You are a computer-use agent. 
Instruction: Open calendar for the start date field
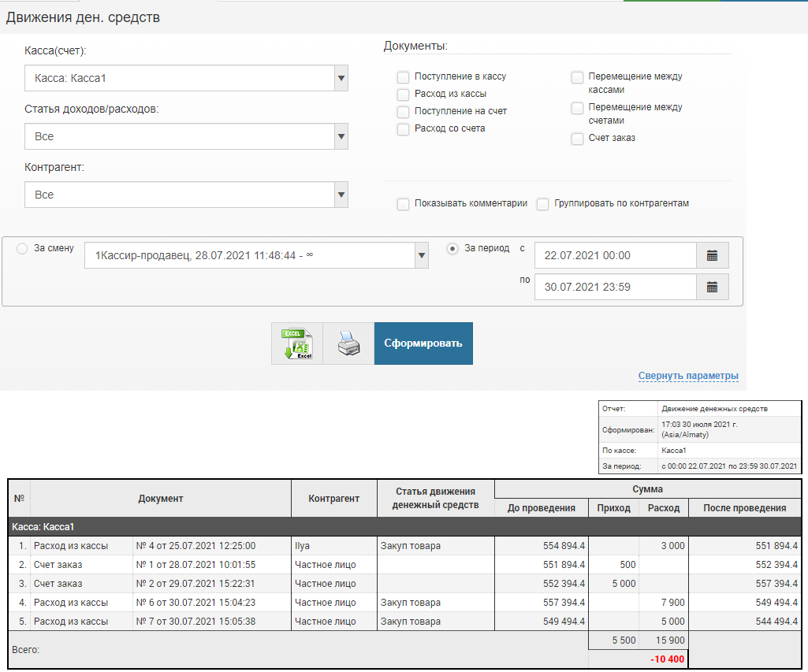pos(712,255)
